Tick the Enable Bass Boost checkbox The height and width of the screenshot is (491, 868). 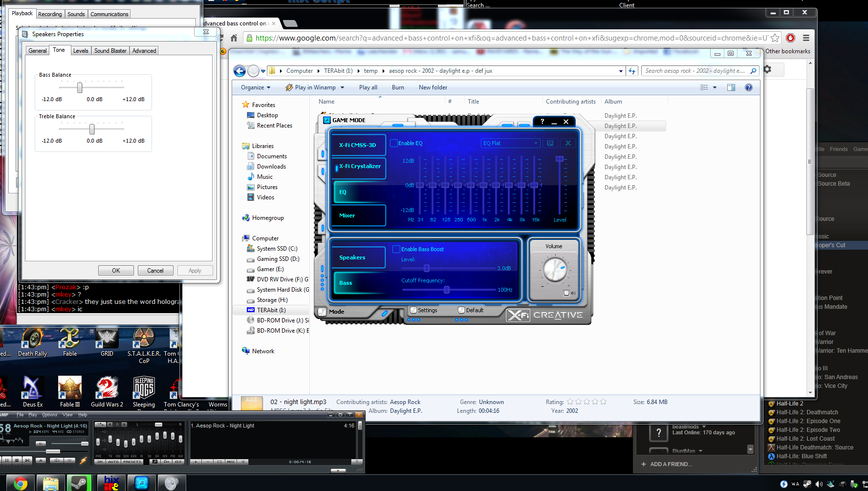click(396, 249)
